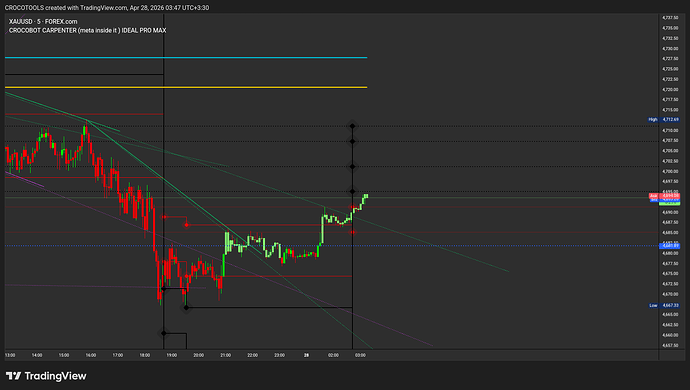Click the 4,657.50 price scale value
Image resolution: width=690 pixels, height=390 pixels.
[x=670, y=345]
